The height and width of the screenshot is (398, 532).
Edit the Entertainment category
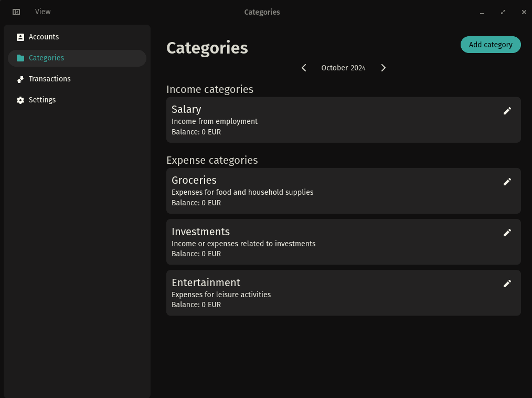[x=507, y=284]
